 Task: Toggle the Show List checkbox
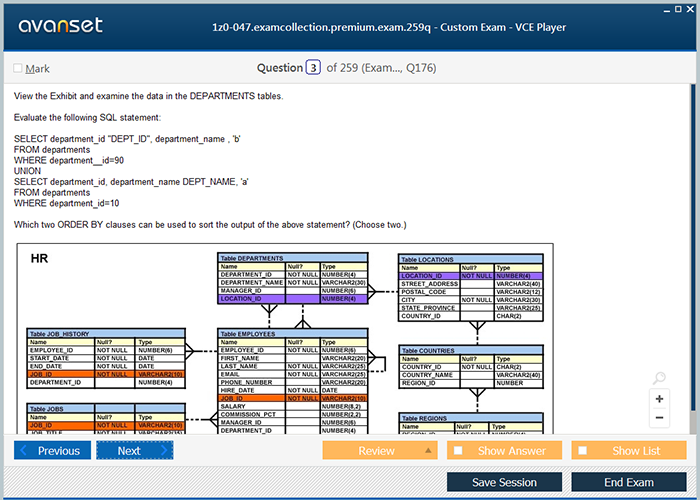583,450
